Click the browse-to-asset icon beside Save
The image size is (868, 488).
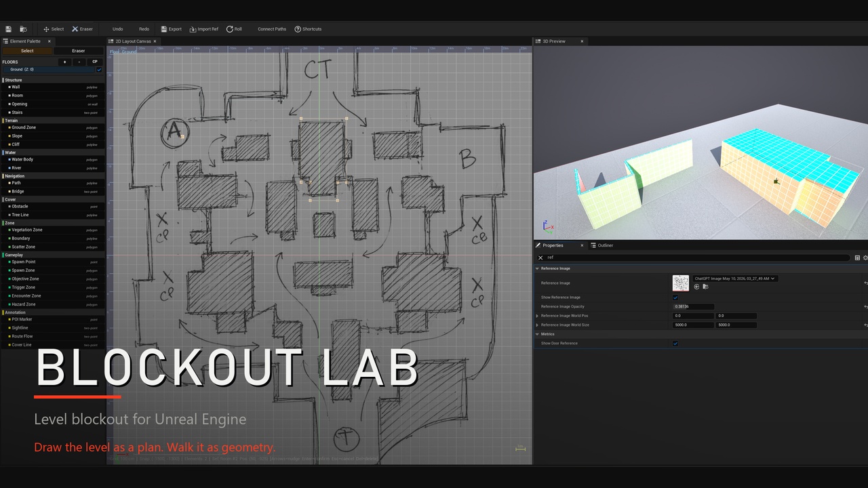pyautogui.click(x=23, y=29)
